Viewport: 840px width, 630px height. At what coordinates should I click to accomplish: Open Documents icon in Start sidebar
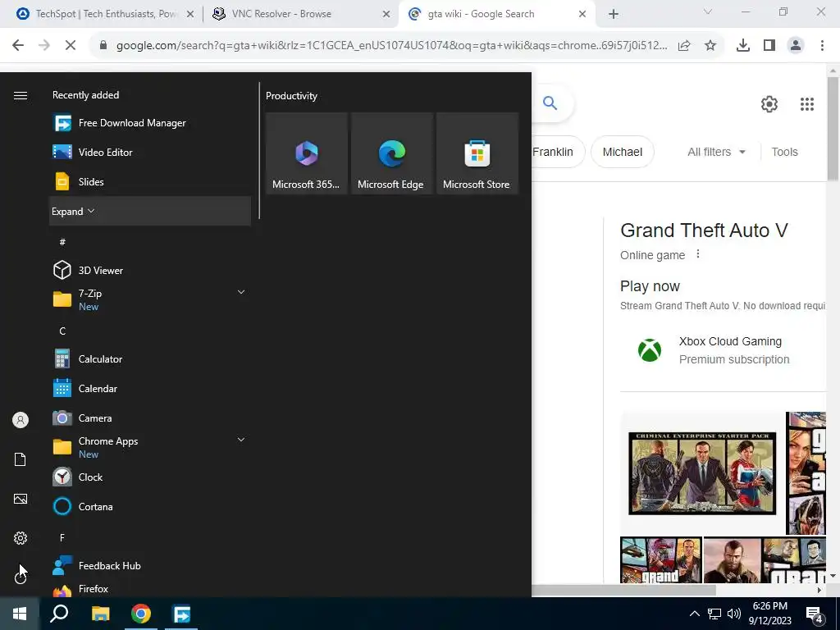click(21, 459)
